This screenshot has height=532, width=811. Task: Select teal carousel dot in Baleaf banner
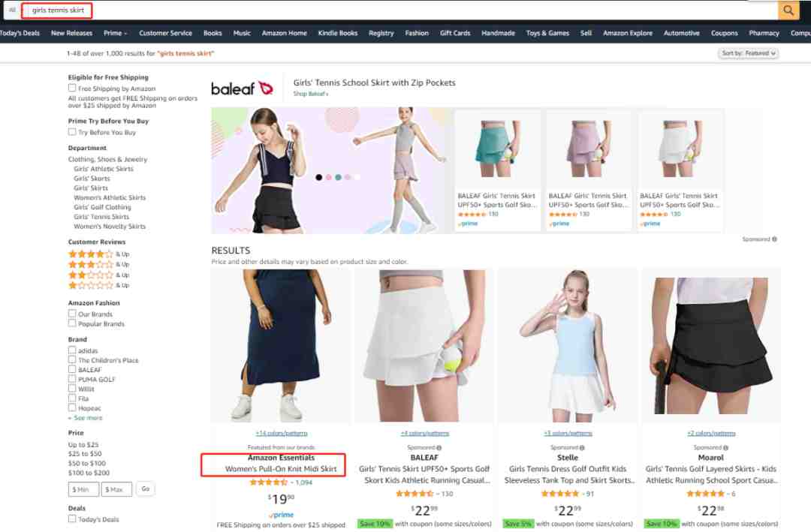coord(338,177)
